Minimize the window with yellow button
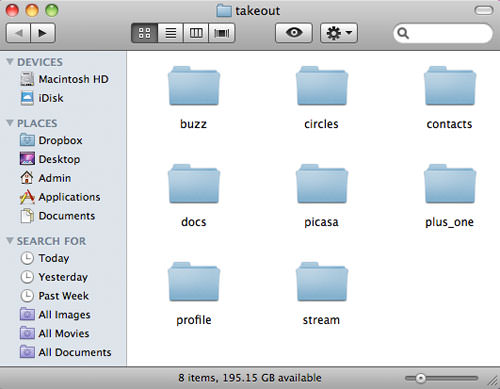This screenshot has width=500, height=389. [x=32, y=10]
